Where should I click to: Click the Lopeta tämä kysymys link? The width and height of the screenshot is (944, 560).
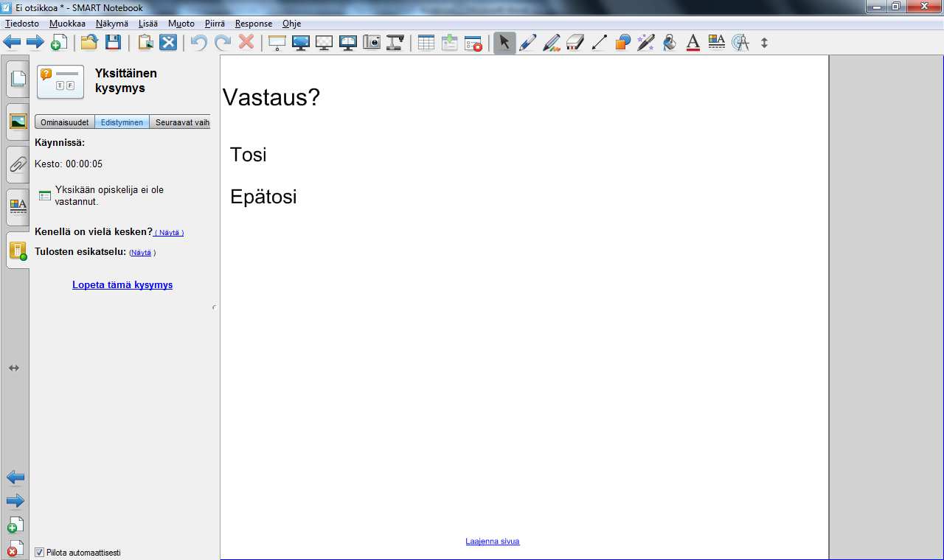coord(122,284)
